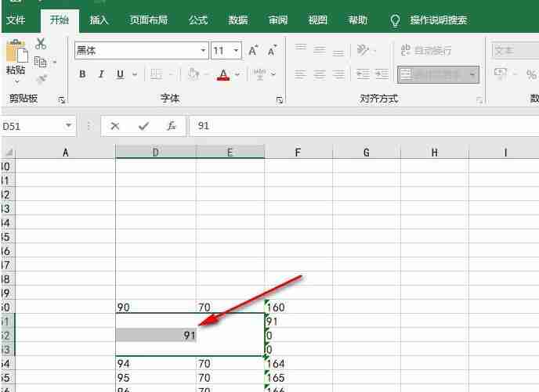Expand the Paste options arrow
Viewport: 539px width, 392px height.
point(17,82)
